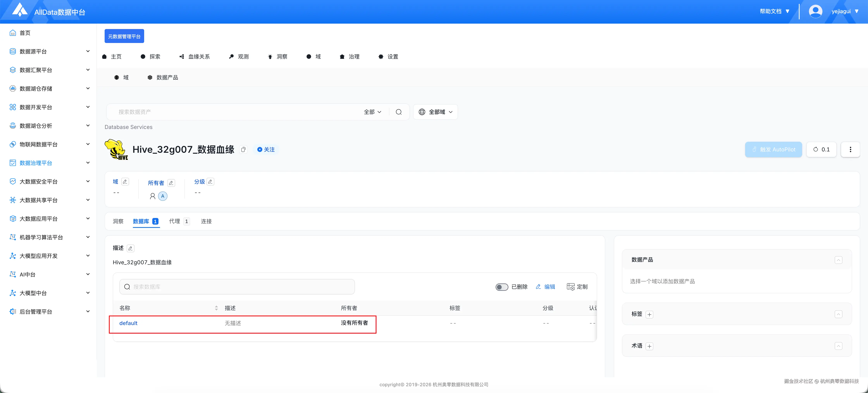This screenshot has height=393, width=868.
Task: Open the 治理 menu item
Action: click(x=350, y=57)
